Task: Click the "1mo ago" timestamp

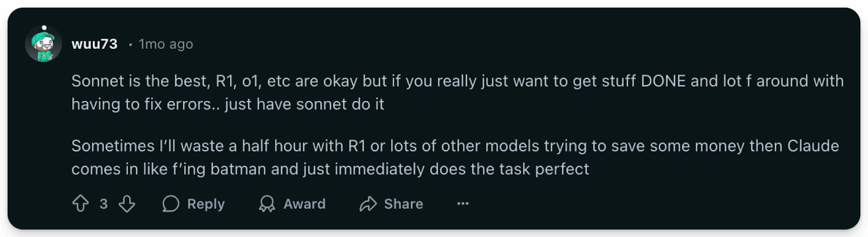Action: click(x=165, y=44)
